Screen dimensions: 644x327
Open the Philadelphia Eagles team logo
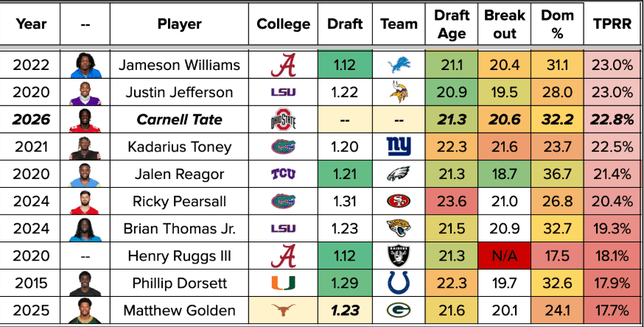tap(399, 174)
